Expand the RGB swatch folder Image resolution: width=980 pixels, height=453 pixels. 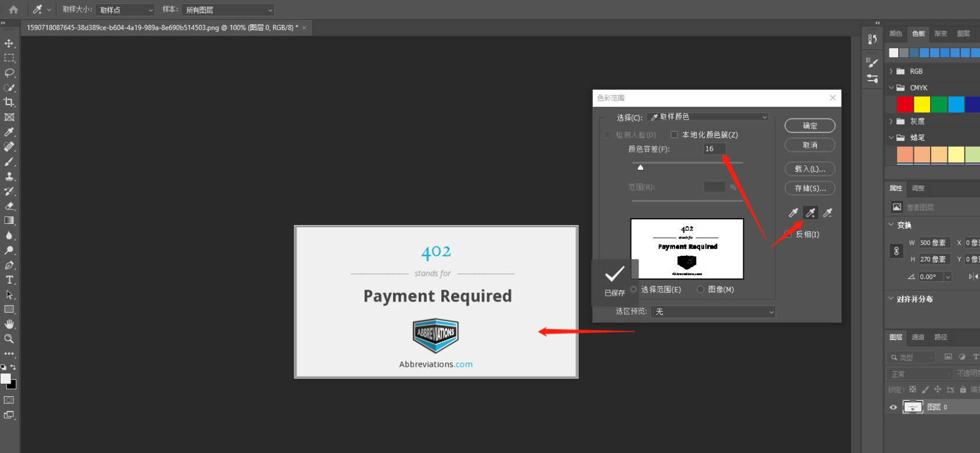pyautogui.click(x=891, y=71)
